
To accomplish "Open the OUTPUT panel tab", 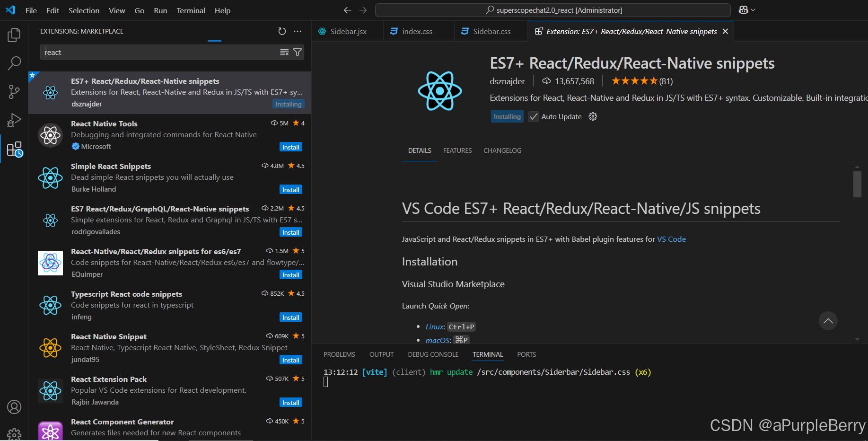I will coord(381,354).
